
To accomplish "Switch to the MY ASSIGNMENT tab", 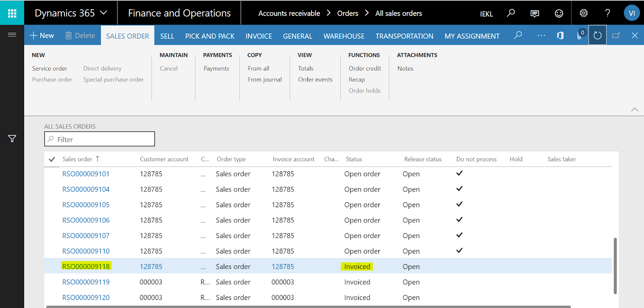I will (x=472, y=36).
